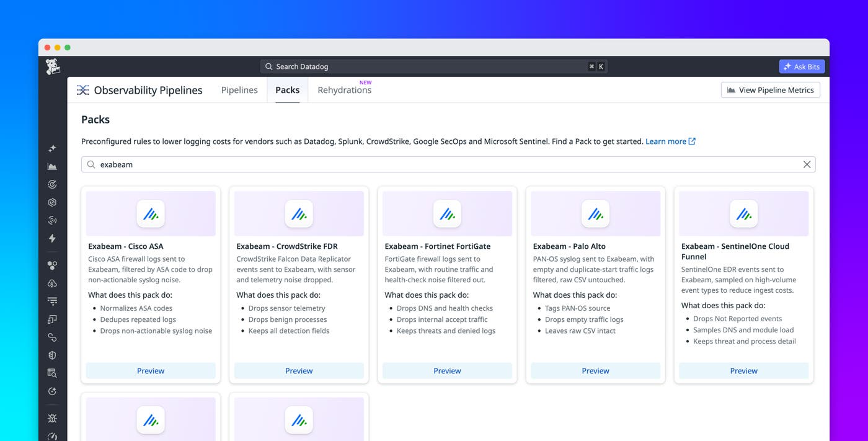Viewport: 868px width, 441px height.
Task: Click the circular clock sidebar icon
Action: click(52, 391)
